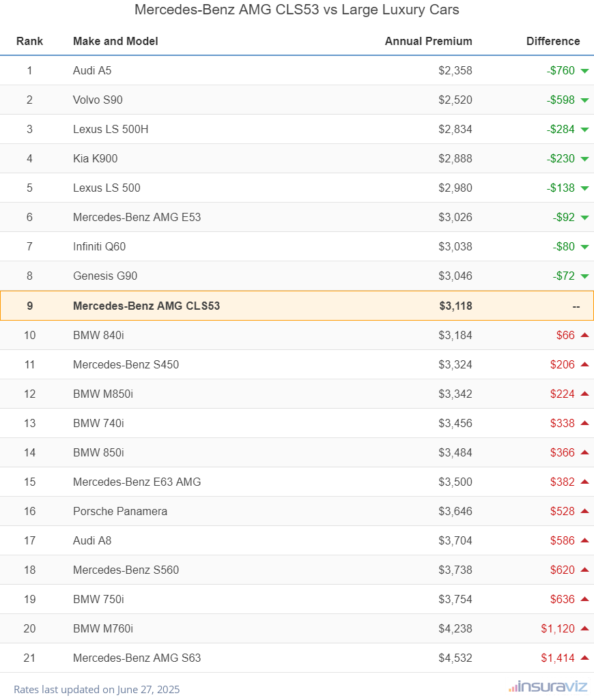Select the Porsche Panamera model name
The height and width of the screenshot is (700, 594).
coord(119,511)
